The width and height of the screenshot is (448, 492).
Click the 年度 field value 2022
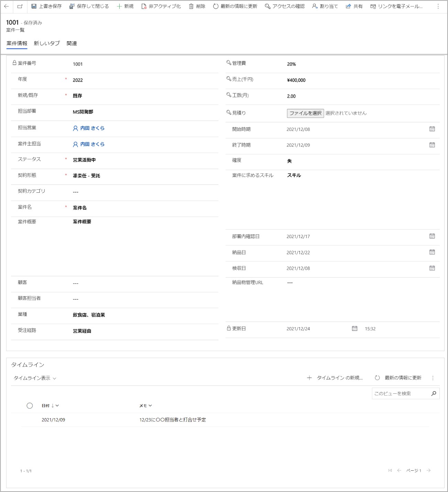pyautogui.click(x=78, y=80)
